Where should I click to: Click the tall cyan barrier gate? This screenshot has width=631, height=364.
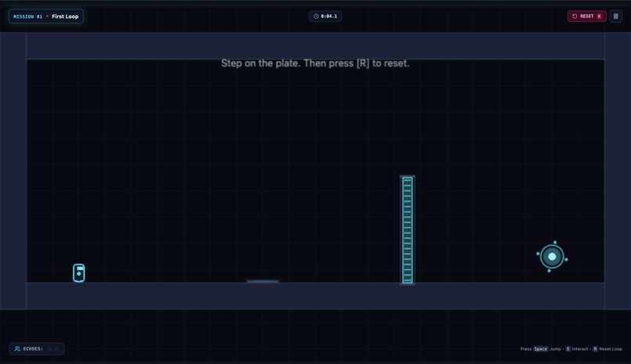(x=407, y=230)
